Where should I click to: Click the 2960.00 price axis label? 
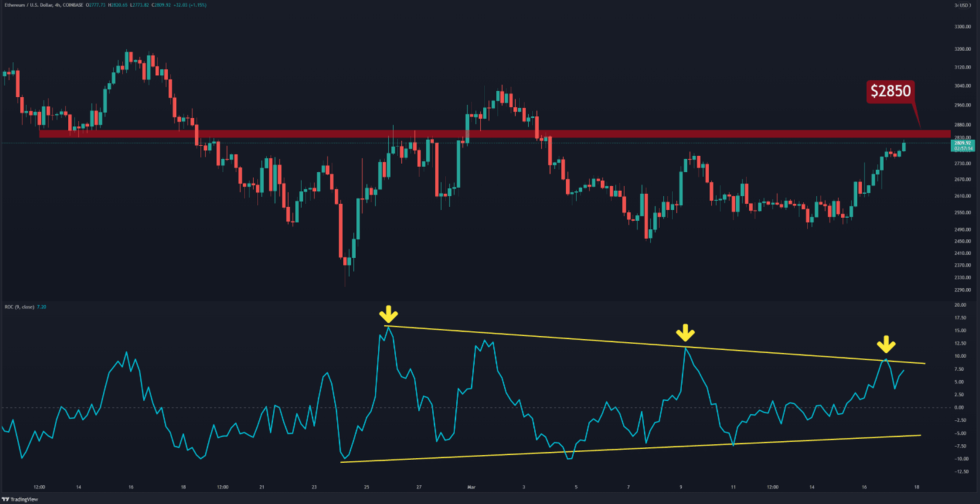click(x=963, y=105)
